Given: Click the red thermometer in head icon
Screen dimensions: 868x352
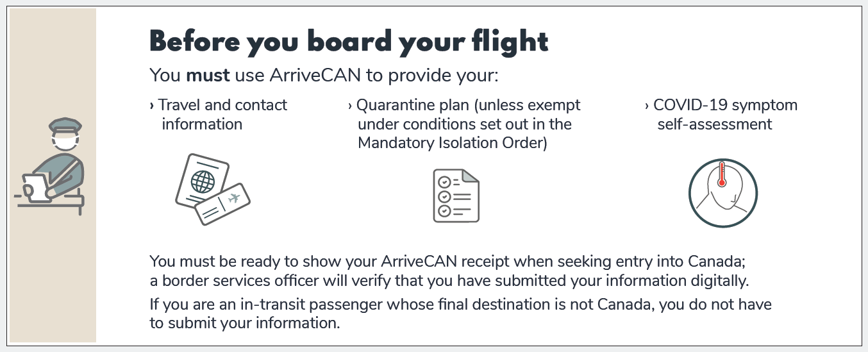Looking at the screenshot, I should [x=722, y=174].
